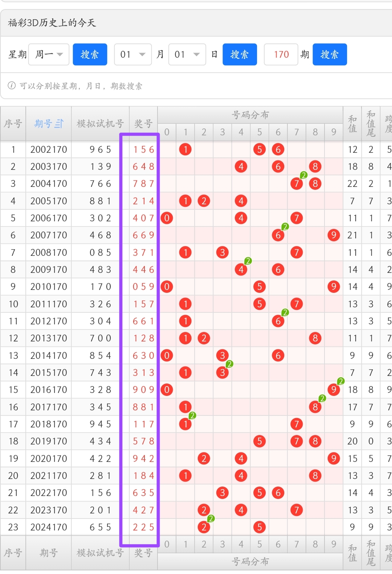Screen dimensions: 392x574
Task: Click red ball 9 in row 2007170
Action: 334,235
